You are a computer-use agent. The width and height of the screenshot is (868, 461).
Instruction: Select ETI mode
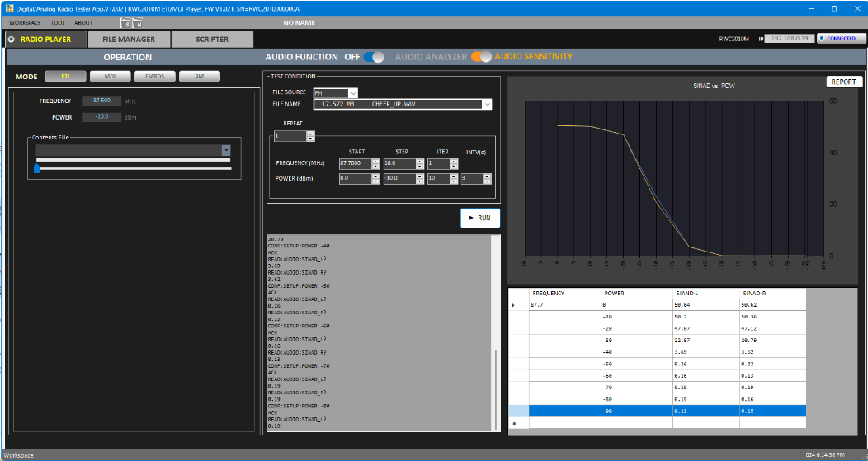click(x=65, y=77)
